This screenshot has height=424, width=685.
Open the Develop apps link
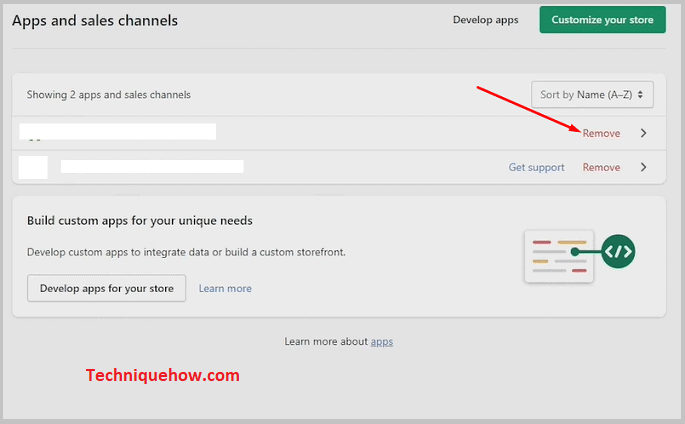(x=485, y=20)
